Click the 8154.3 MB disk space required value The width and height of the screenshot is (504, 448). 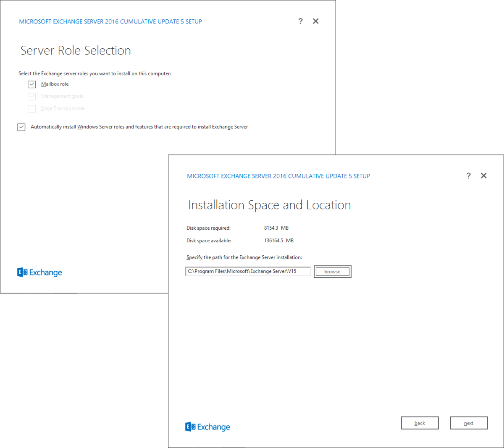tap(276, 228)
